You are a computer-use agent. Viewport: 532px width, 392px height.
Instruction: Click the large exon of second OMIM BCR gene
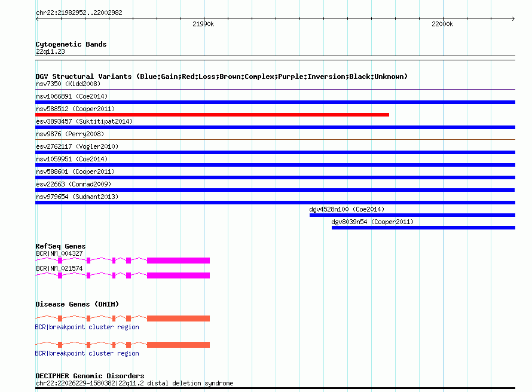(x=179, y=345)
